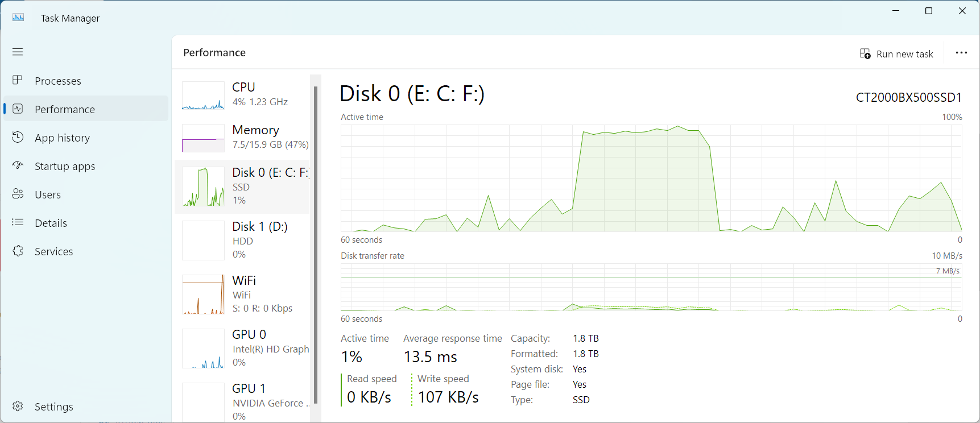Open the three-dot more options menu

(x=961, y=53)
